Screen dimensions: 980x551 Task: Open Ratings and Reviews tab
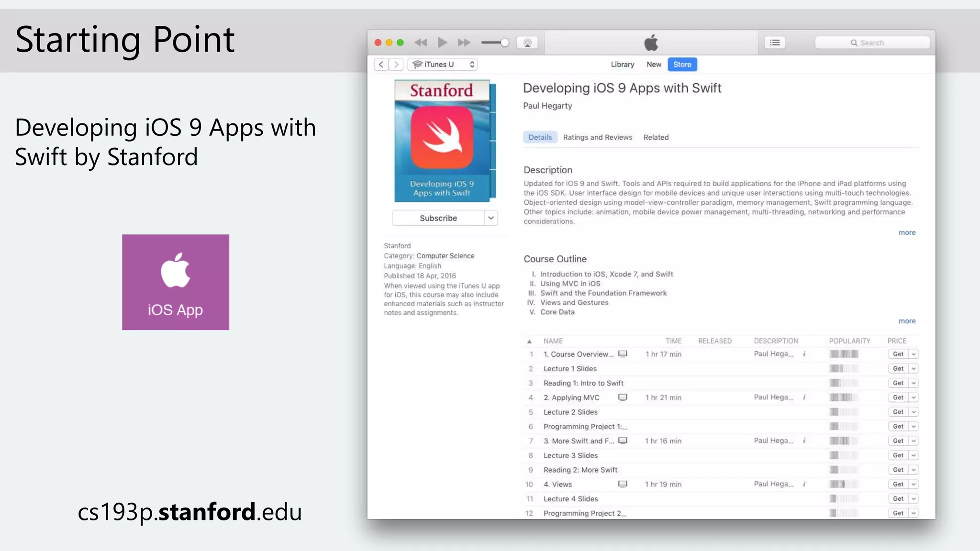tap(597, 137)
